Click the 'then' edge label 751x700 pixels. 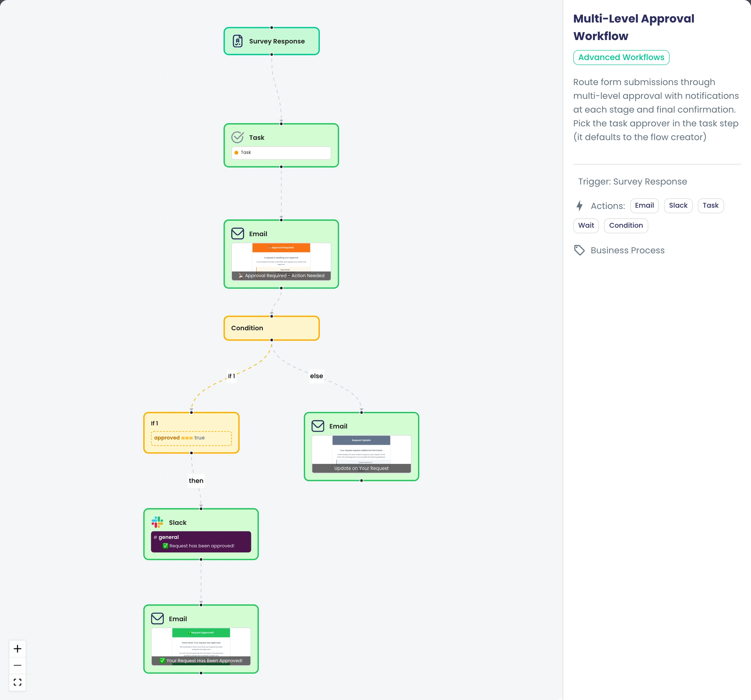[x=196, y=481]
